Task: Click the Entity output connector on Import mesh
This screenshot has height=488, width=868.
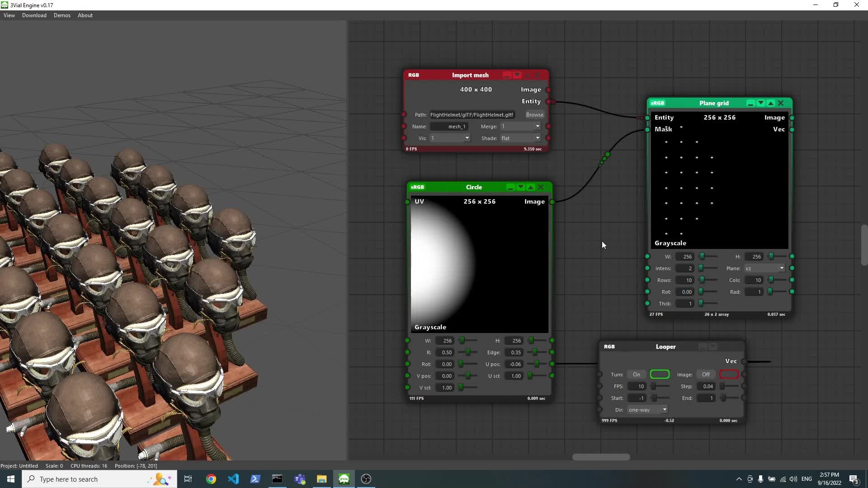Action: (x=549, y=102)
